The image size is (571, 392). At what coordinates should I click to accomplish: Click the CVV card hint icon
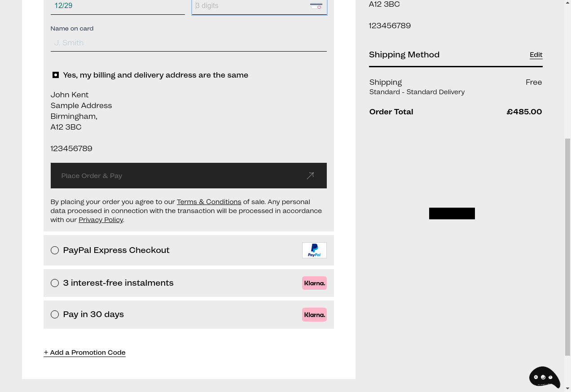pyautogui.click(x=316, y=6)
